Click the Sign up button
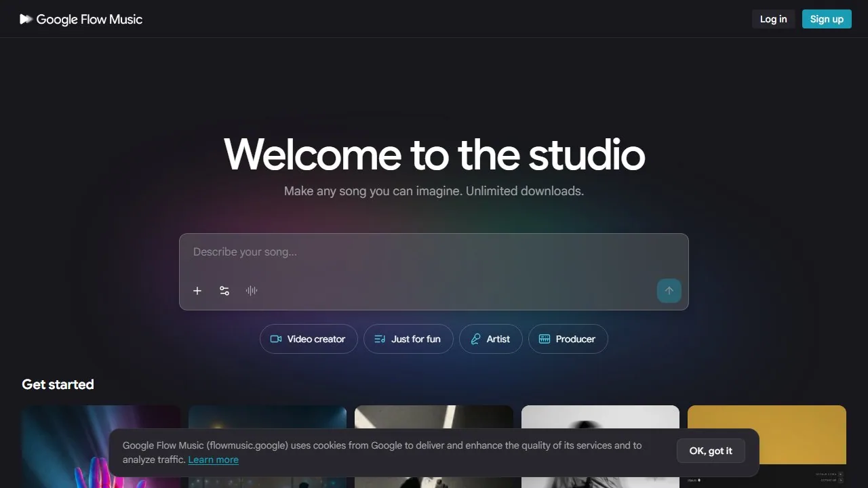This screenshot has width=868, height=488. (827, 19)
